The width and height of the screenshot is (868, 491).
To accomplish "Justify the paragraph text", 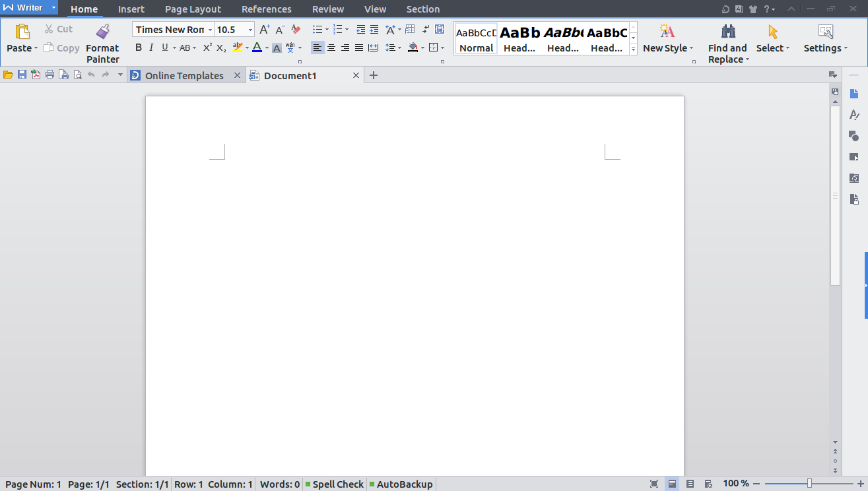I will (359, 48).
